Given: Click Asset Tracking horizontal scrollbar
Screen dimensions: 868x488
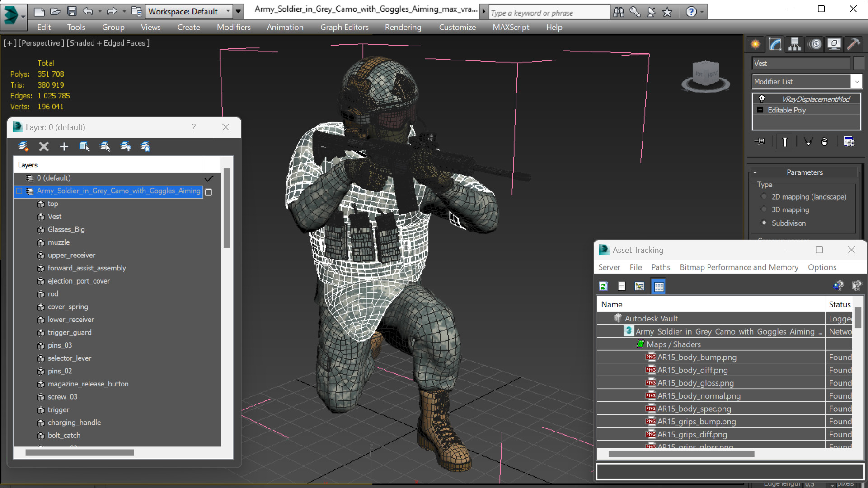Looking at the screenshot, I should 681,454.
